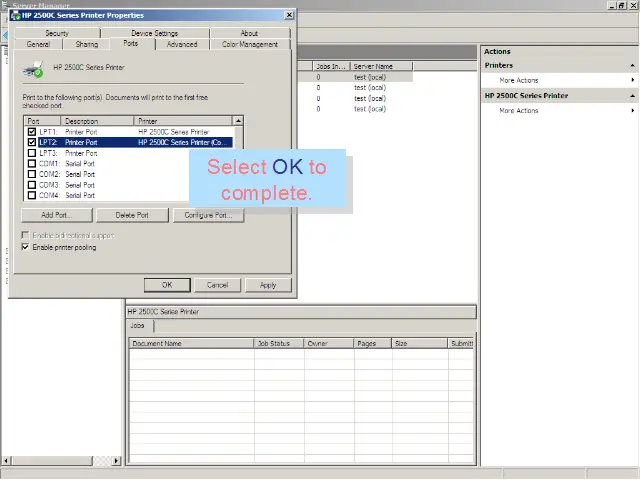Switch to the Security tab
Image resolution: width=640 pixels, height=480 pixels.
(57, 33)
